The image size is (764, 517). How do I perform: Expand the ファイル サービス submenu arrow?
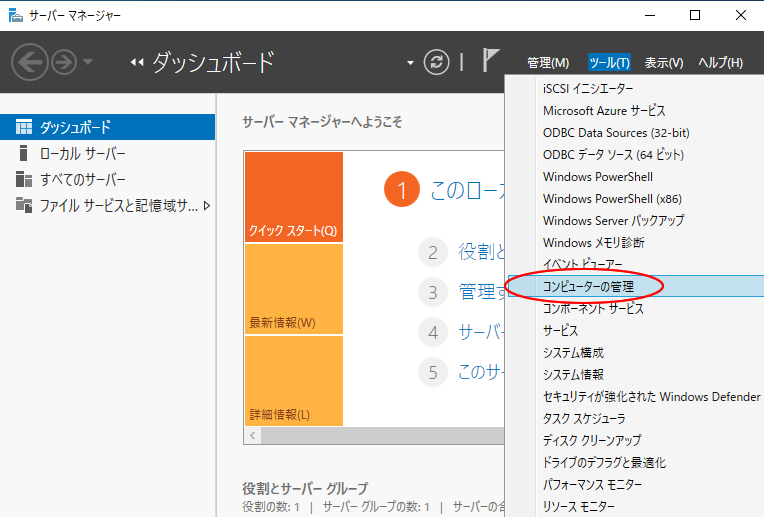point(207,206)
